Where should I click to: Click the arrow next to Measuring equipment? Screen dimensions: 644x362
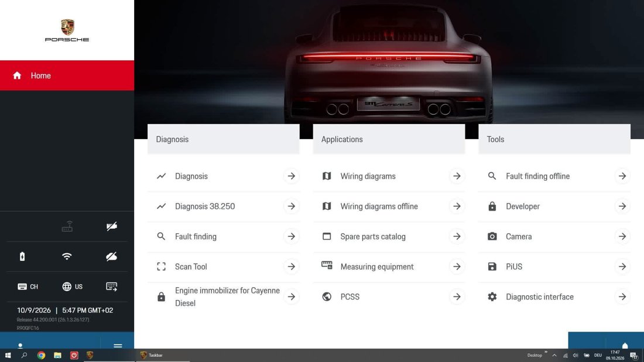(x=457, y=267)
